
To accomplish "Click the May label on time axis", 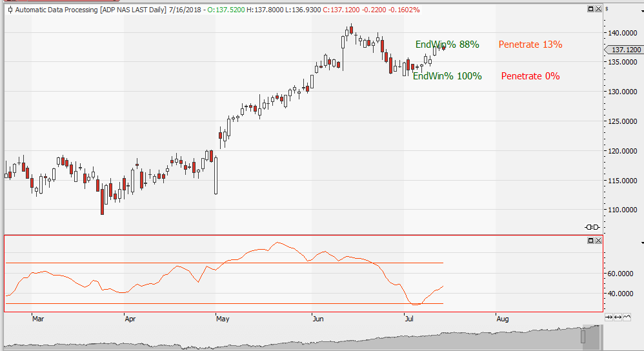I will (x=223, y=319).
